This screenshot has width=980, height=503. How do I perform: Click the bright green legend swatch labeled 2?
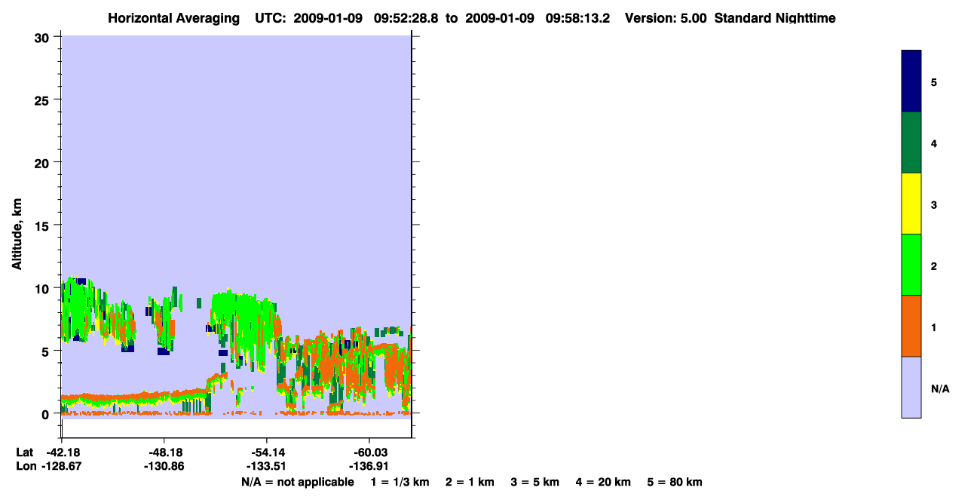click(911, 265)
